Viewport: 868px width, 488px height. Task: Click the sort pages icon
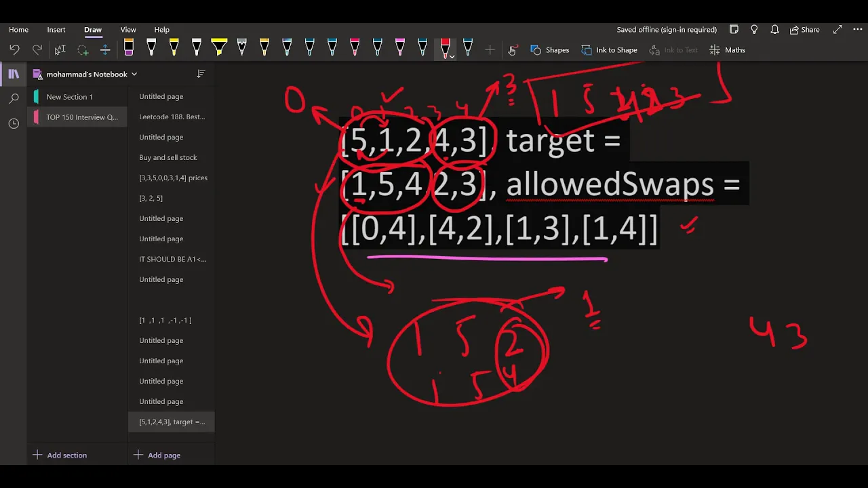point(201,74)
